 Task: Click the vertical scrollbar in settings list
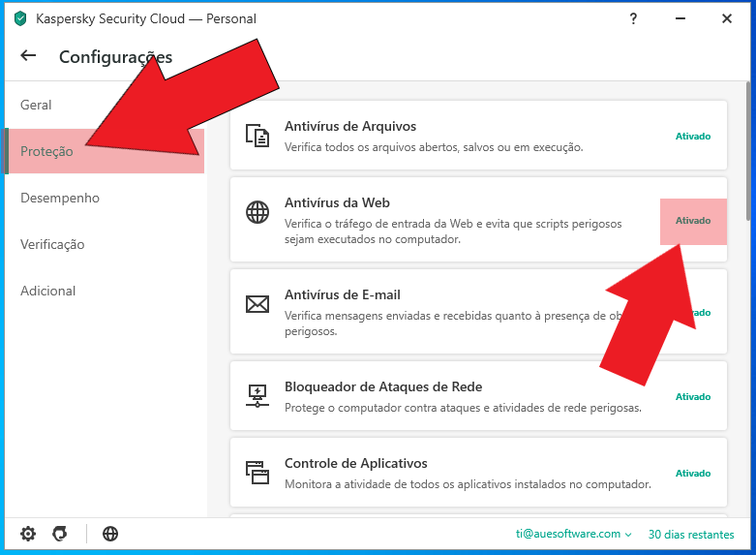point(749,155)
